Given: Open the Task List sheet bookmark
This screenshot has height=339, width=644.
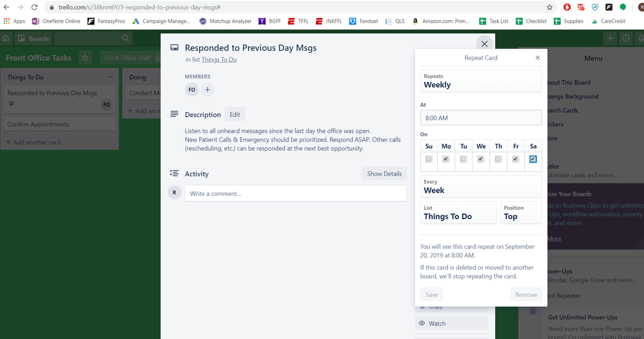Looking at the screenshot, I should click(x=494, y=21).
